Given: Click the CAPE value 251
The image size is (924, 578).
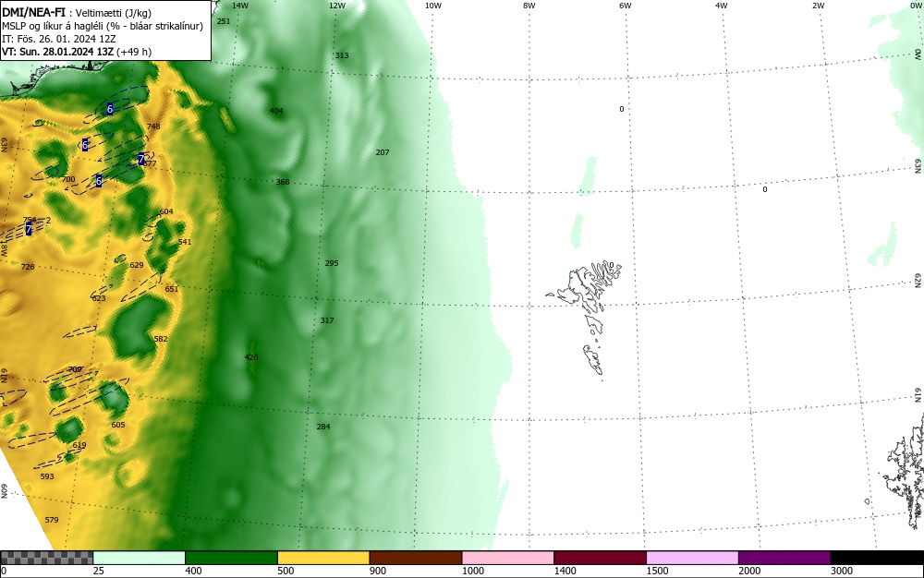Looking at the screenshot, I should click(224, 21).
